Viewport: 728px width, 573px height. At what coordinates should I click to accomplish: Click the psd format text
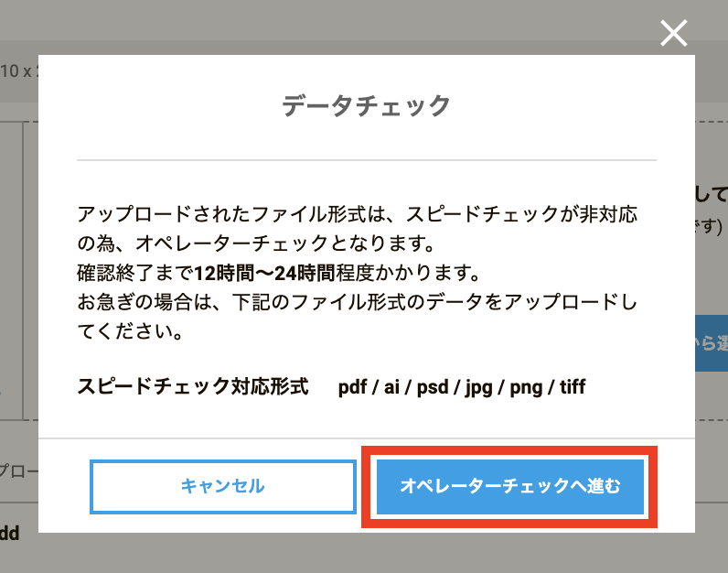[433, 387]
